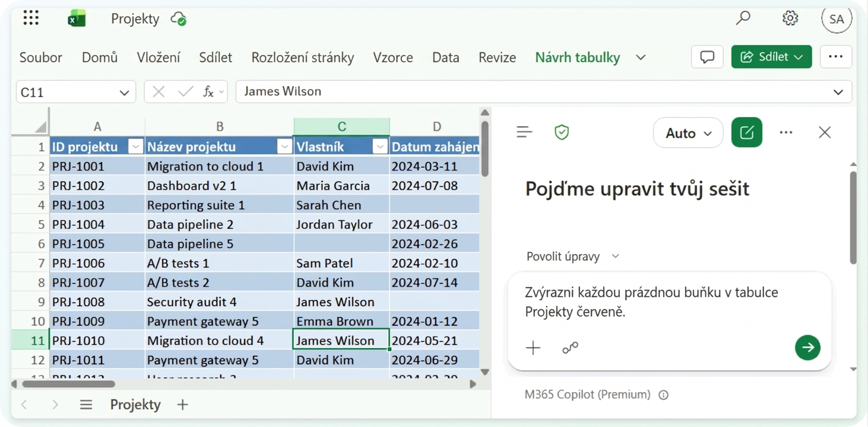868x427 pixels.
Task: Click the green Sdílet button
Action: click(x=771, y=57)
